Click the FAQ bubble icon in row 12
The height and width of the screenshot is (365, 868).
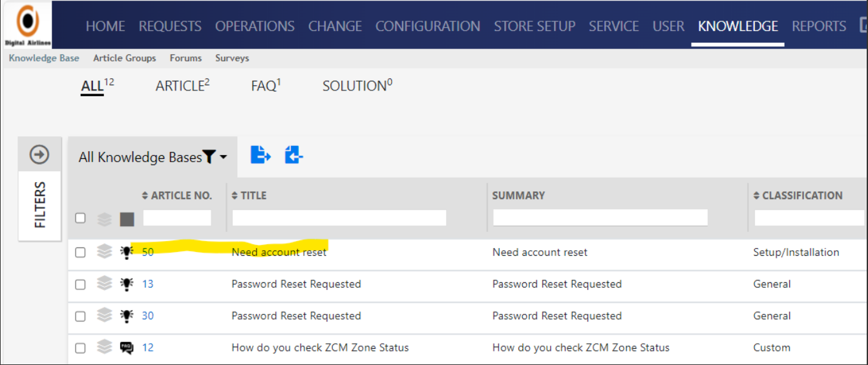(127, 348)
